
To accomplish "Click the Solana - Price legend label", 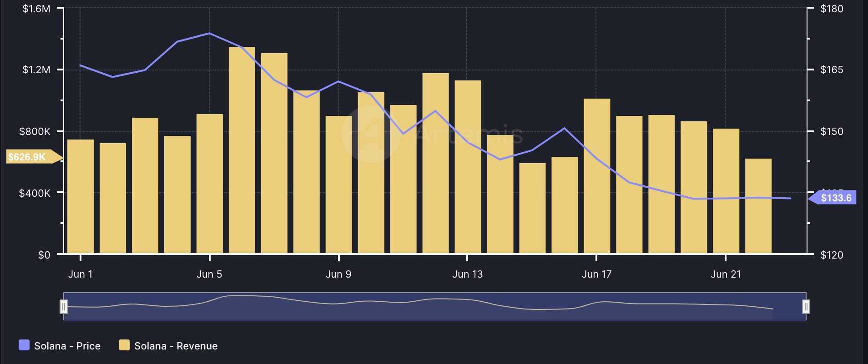I will (67, 346).
